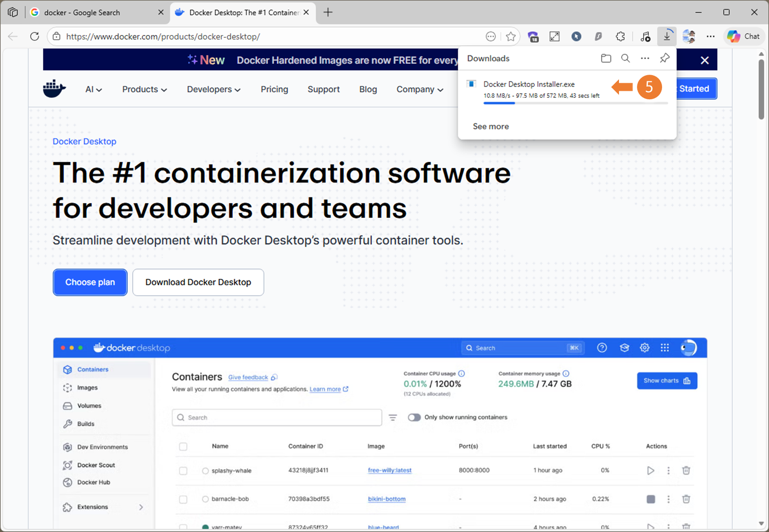This screenshot has height=532, width=769.
Task: Close the docker - Google Search tab
Action: [x=161, y=12]
